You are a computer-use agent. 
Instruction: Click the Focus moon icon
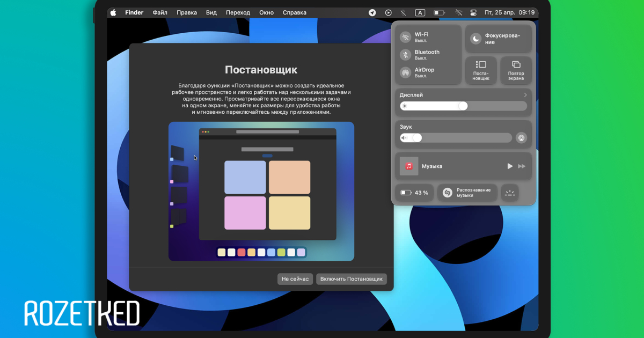pos(476,39)
